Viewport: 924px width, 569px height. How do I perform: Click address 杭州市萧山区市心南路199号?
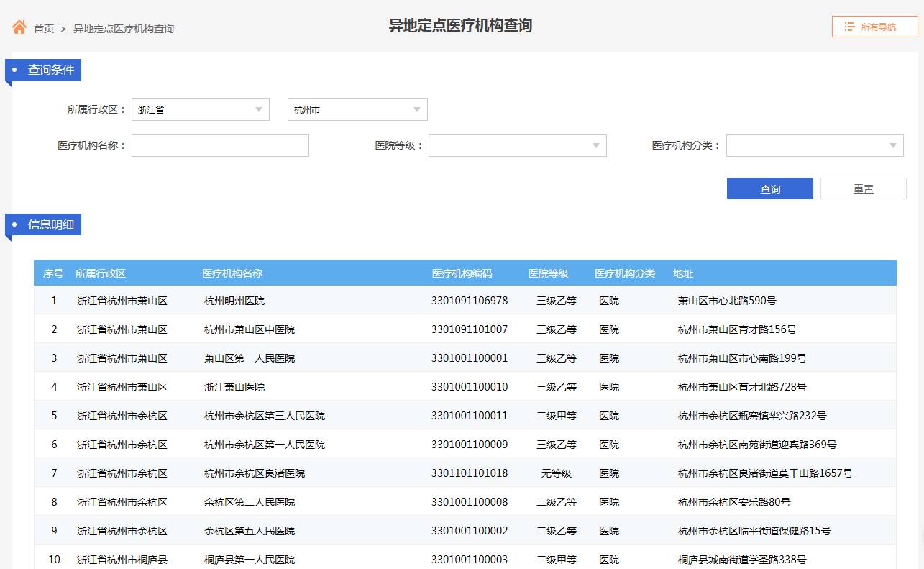742,358
